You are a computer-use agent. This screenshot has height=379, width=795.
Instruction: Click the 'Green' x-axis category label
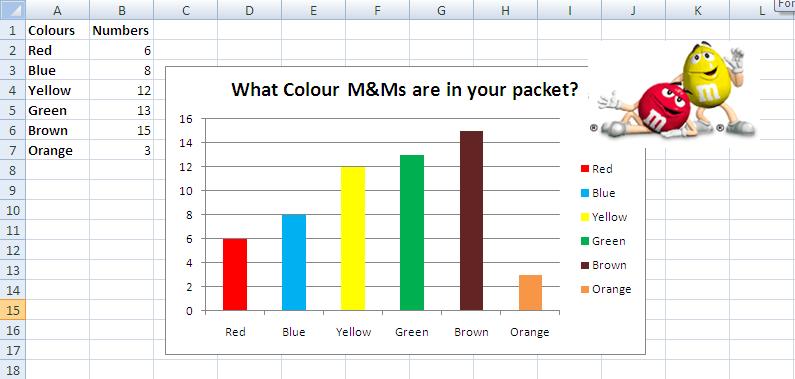pyautogui.click(x=412, y=332)
